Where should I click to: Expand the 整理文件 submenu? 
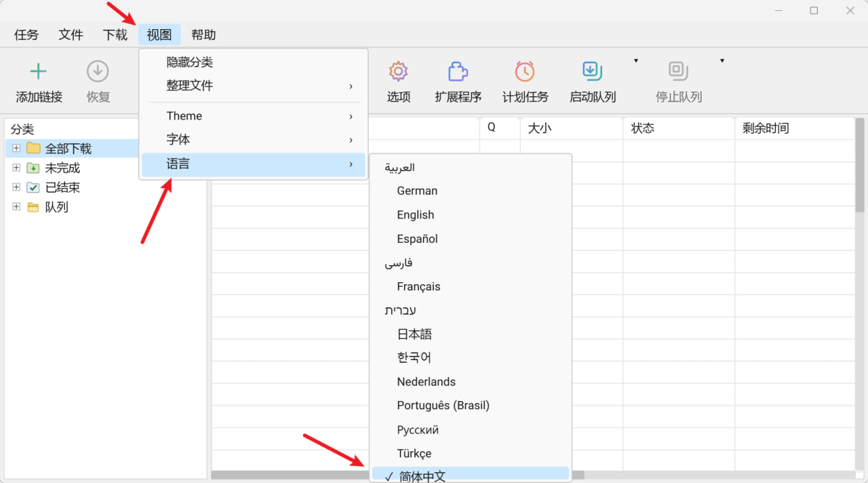[254, 85]
